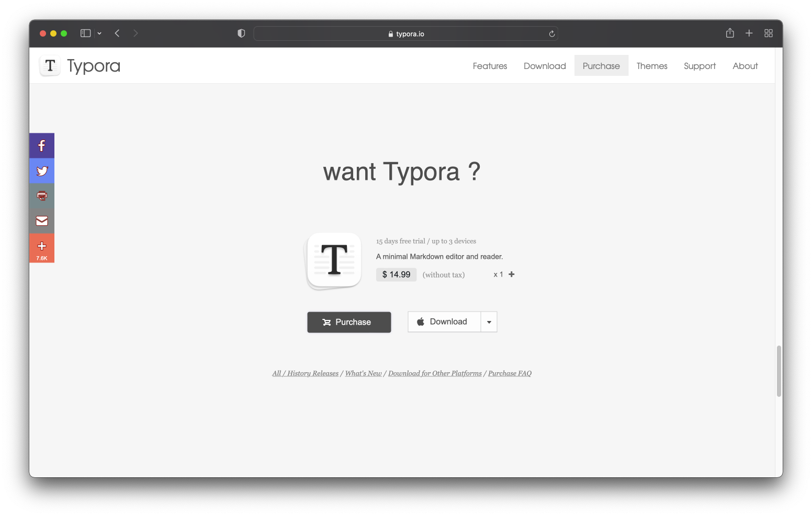Open the Support nav item
This screenshot has height=516, width=812.
coord(700,66)
